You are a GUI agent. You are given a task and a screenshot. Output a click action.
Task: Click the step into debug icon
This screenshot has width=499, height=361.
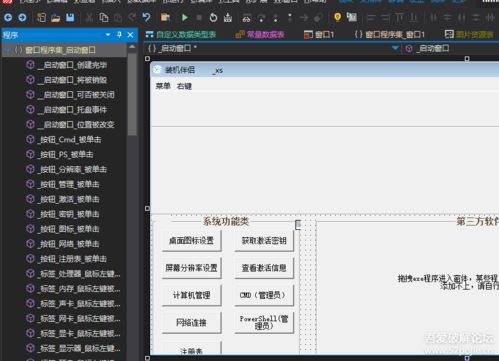[x=275, y=18]
